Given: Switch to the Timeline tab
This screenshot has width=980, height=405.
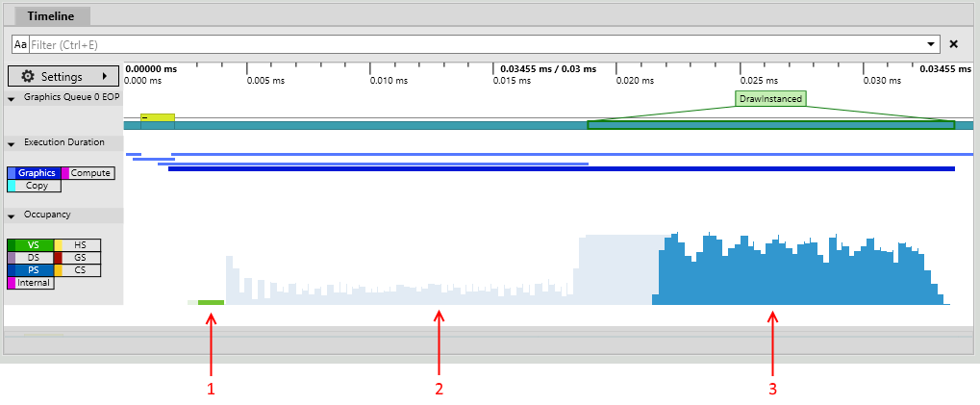Looking at the screenshot, I should (x=51, y=16).
